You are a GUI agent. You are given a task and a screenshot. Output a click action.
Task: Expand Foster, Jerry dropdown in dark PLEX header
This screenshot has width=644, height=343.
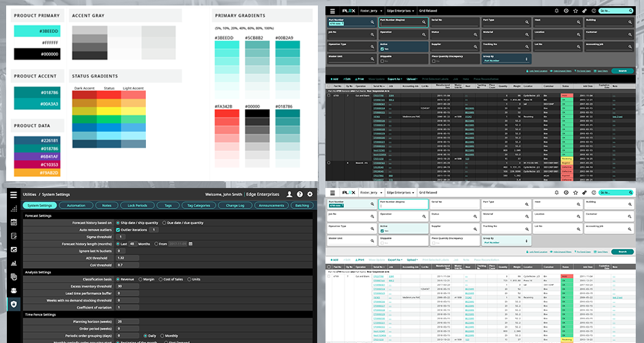point(372,10)
